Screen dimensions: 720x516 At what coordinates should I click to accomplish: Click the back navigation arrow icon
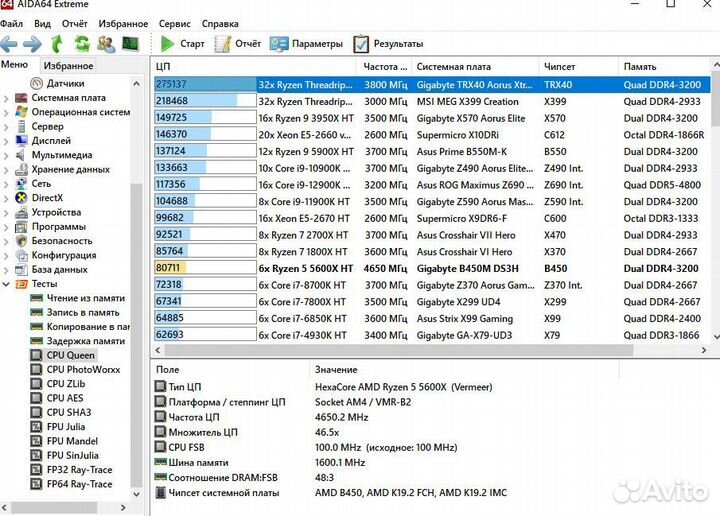[10, 44]
